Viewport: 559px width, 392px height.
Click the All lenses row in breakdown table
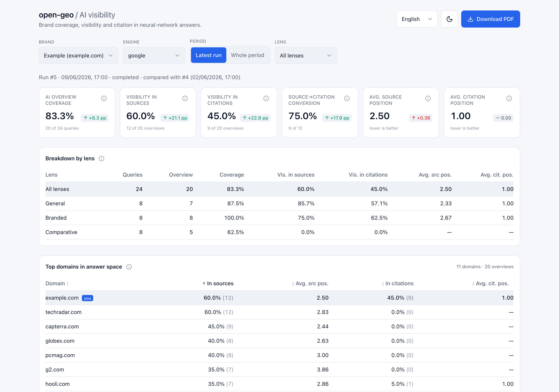coord(279,189)
